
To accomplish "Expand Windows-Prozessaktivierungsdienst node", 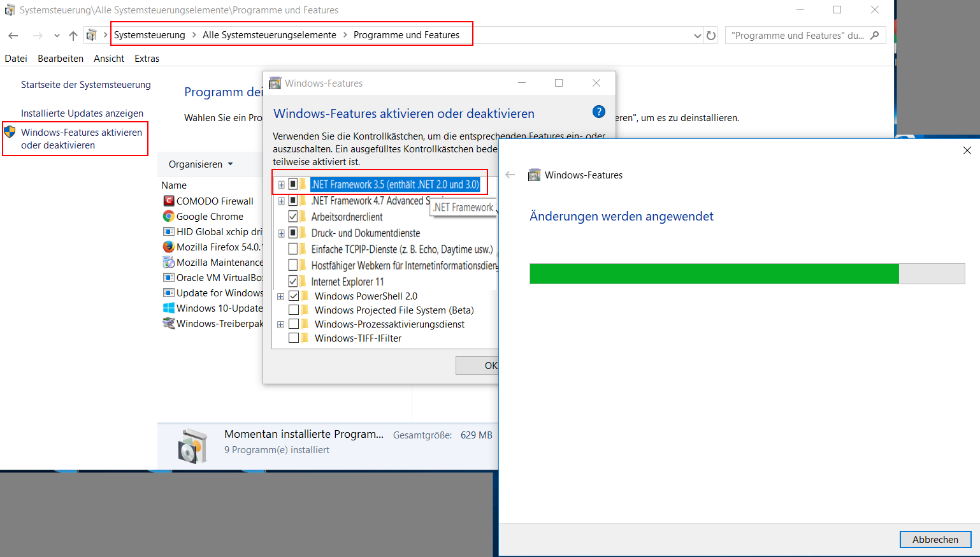I will (x=281, y=324).
